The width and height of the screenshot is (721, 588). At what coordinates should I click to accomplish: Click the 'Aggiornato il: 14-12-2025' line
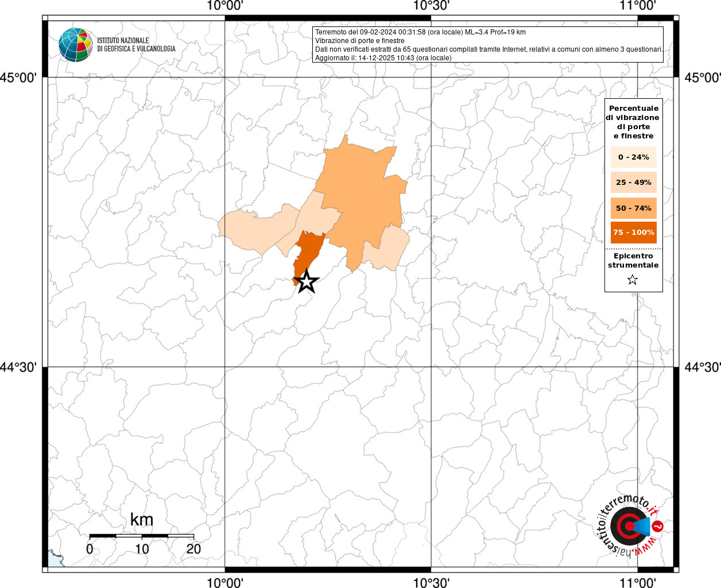point(383,58)
